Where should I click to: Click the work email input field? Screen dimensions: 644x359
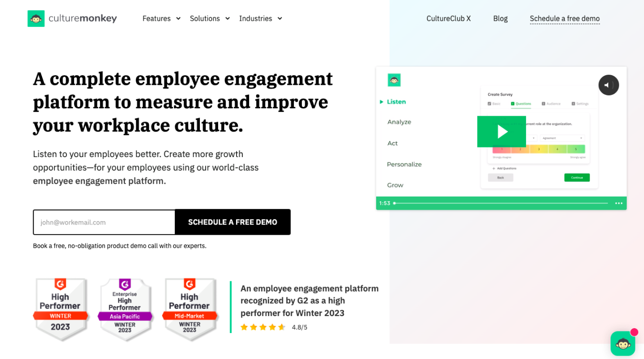click(x=104, y=222)
